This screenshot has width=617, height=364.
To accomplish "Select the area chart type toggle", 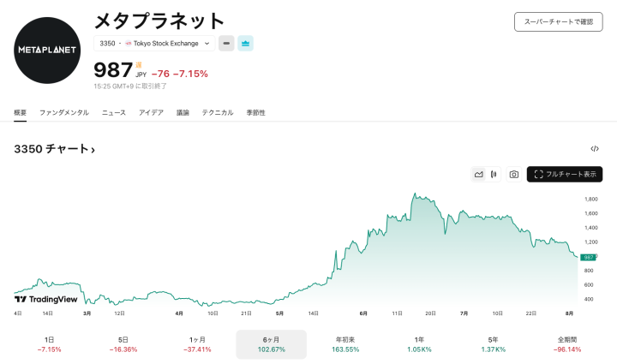I will (479, 174).
